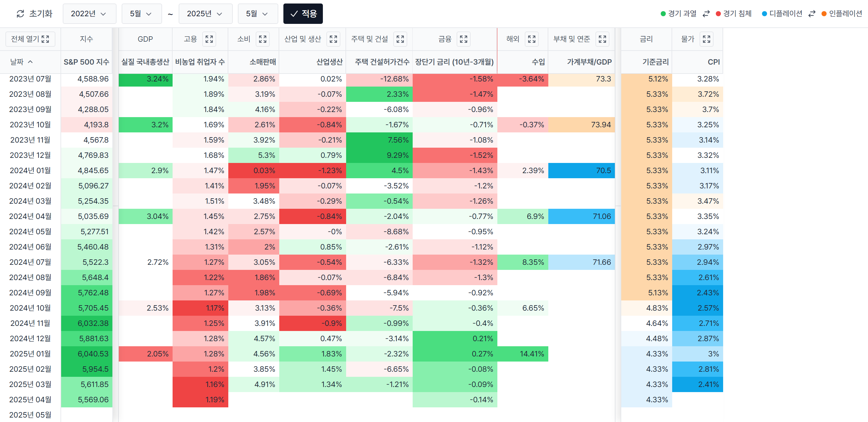
Task: Swap 디플레이션 and 인플레이션 colors
Action: click(812, 13)
